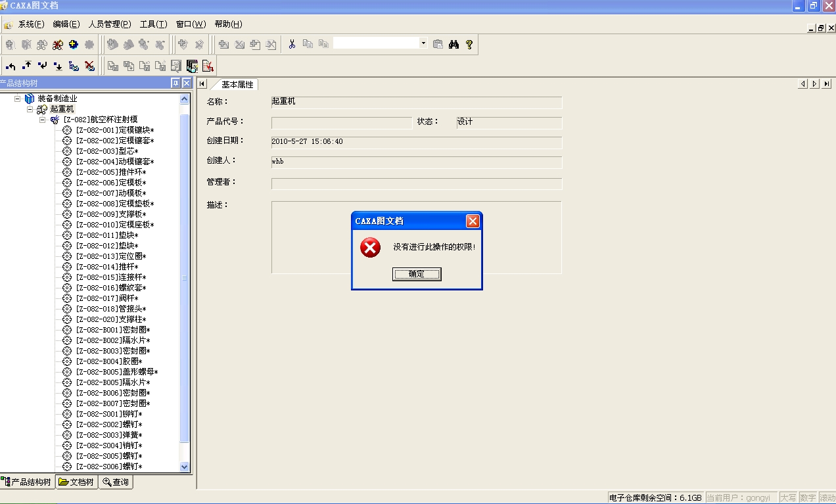Click the product tree vertical scrollbar thumb
836x504 pixels.
(184, 278)
